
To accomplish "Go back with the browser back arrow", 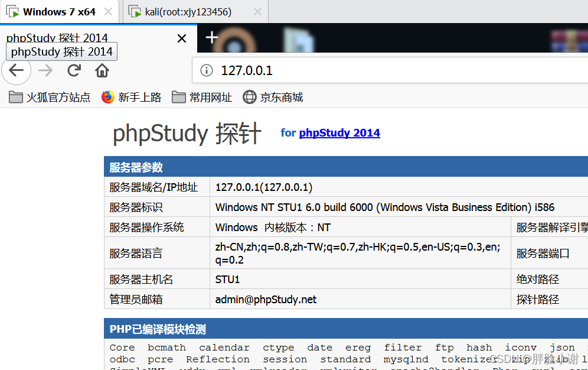I will point(16,70).
